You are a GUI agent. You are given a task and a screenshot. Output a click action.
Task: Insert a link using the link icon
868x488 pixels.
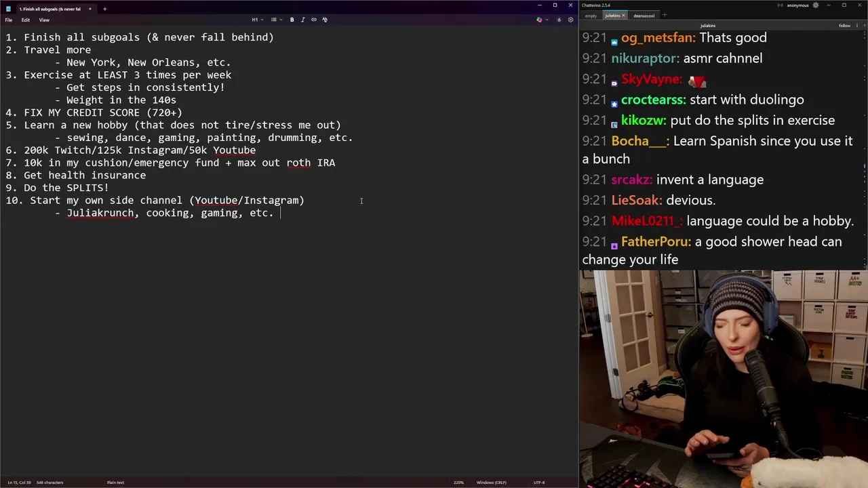coord(313,20)
